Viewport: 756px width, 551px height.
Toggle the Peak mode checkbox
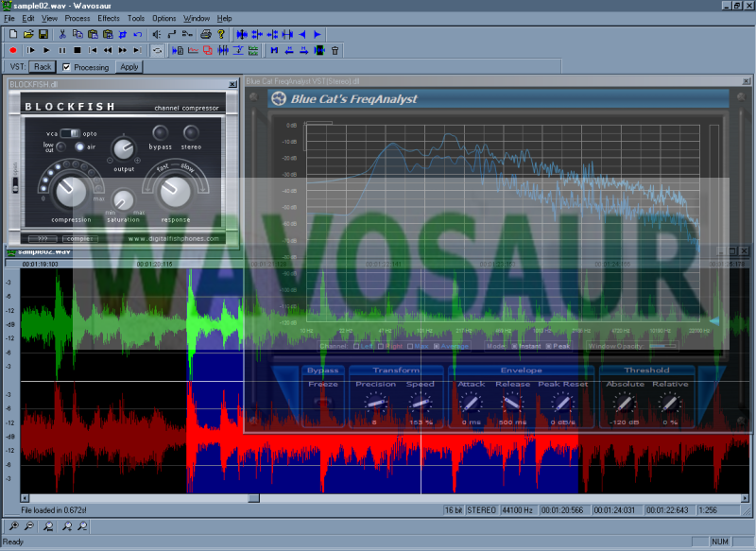[548, 346]
